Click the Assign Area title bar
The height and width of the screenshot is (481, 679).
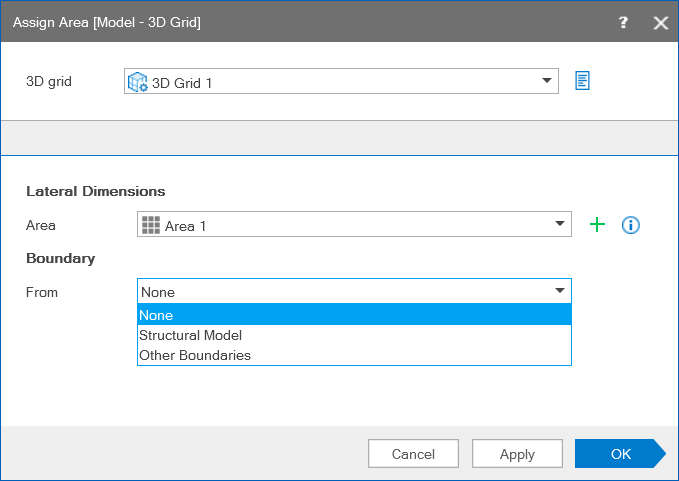tap(300, 22)
